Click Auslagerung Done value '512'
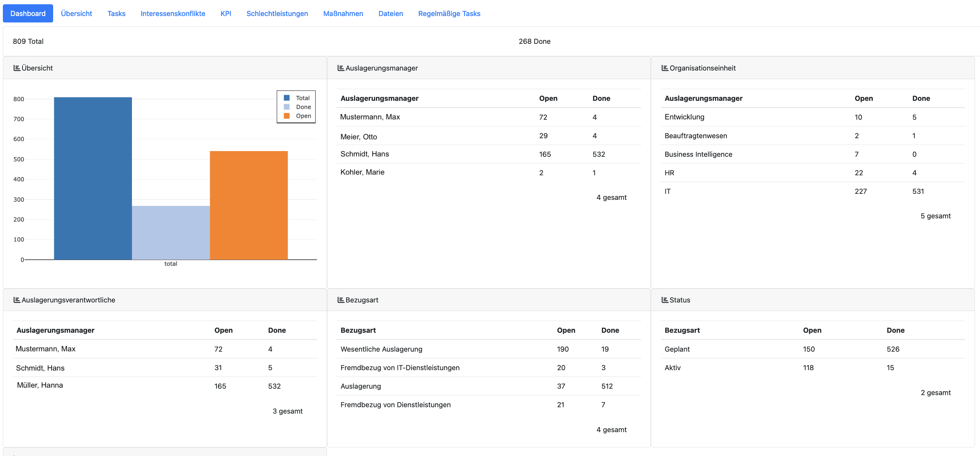The width and height of the screenshot is (980, 456). [x=607, y=387]
